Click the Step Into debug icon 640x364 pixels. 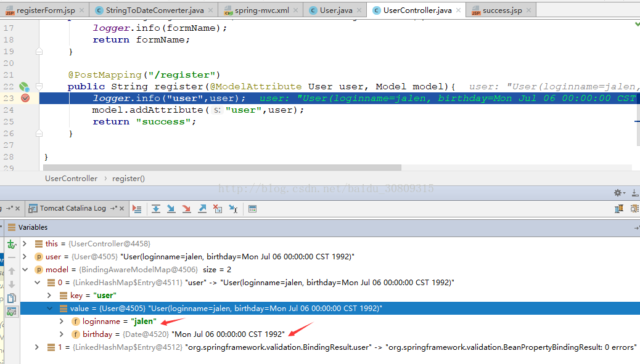pos(171,209)
